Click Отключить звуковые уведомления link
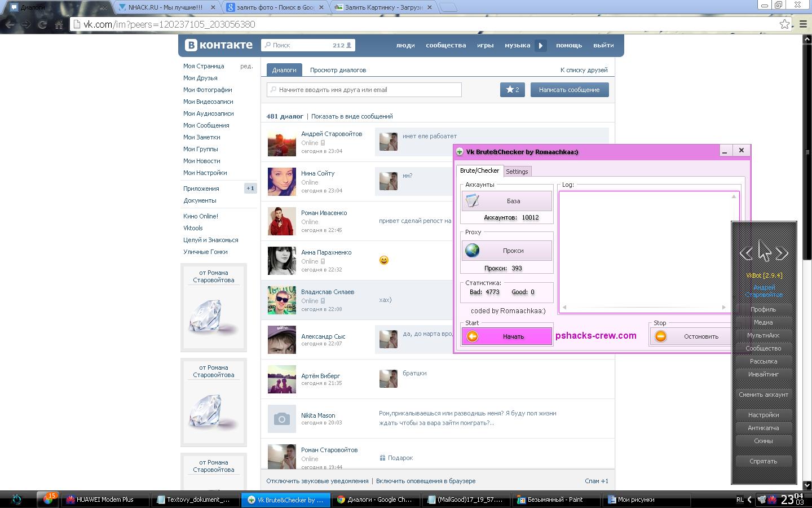Viewport: 812px width, 508px height. pyautogui.click(x=317, y=481)
